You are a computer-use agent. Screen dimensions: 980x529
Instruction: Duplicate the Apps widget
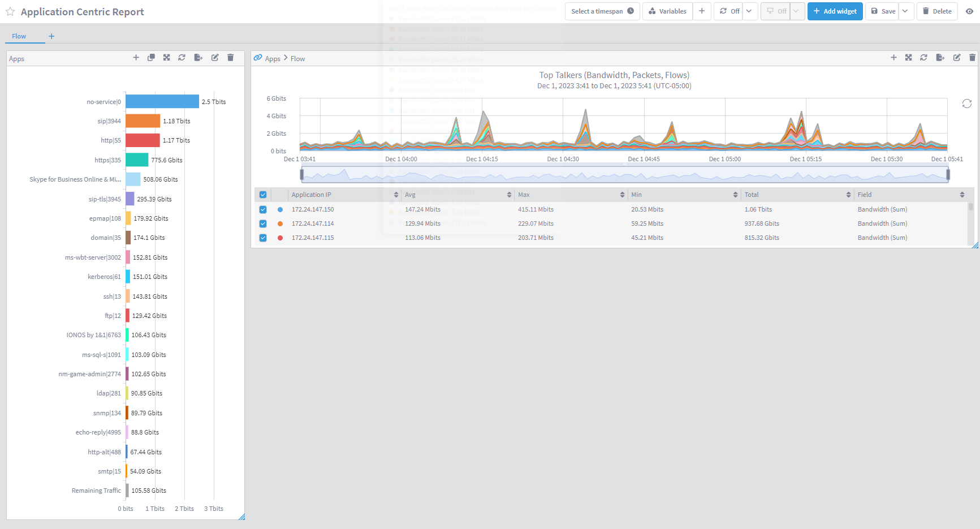(151, 58)
